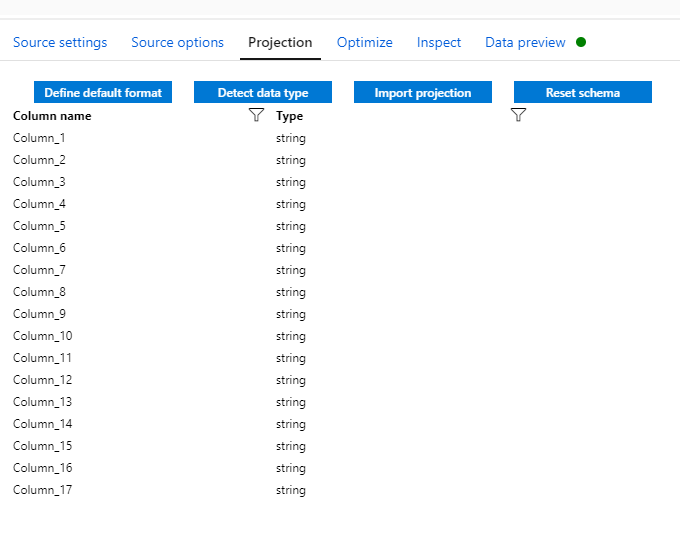680x542 pixels.
Task: Click the Type column header
Action: pos(289,116)
